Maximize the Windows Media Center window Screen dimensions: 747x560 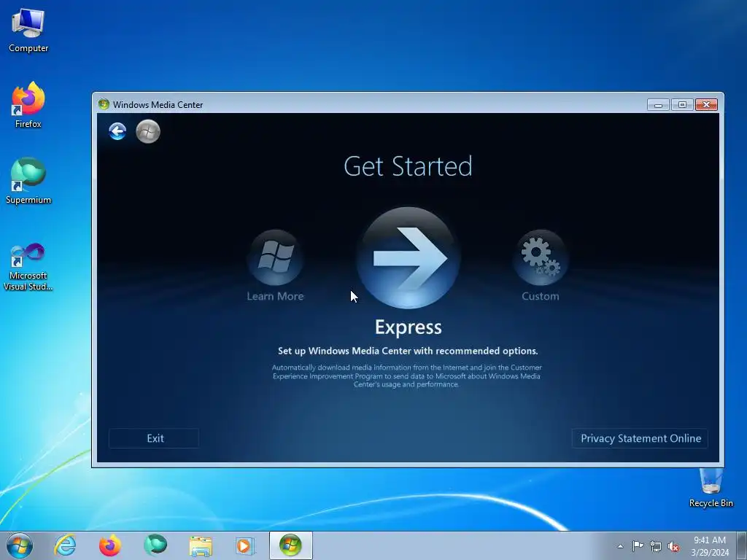[x=682, y=105]
